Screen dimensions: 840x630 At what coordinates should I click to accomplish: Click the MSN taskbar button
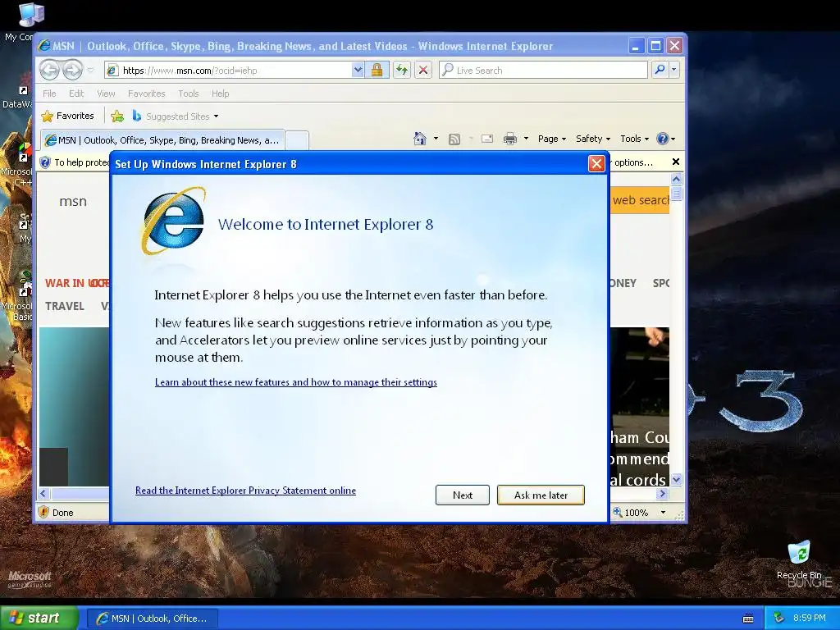tap(153, 619)
